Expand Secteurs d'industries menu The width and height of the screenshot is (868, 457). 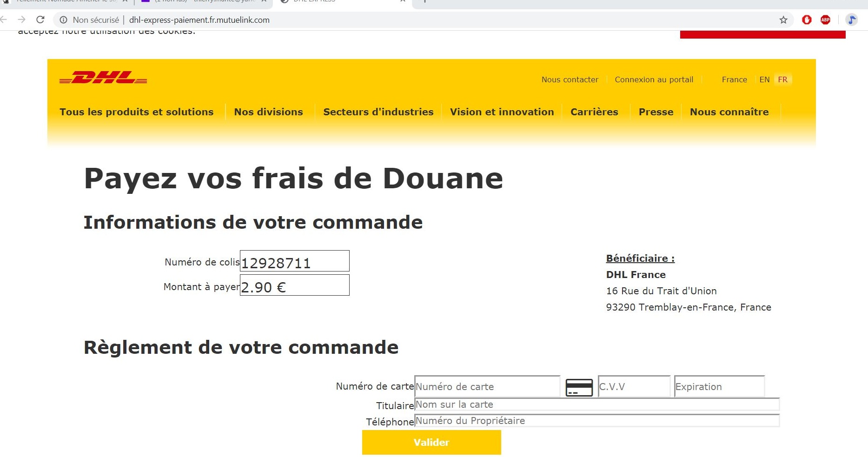pos(378,112)
